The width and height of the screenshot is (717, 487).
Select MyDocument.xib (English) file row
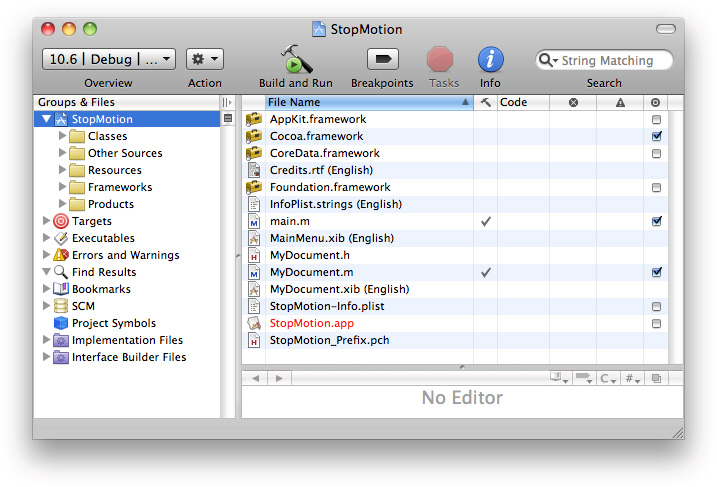[455, 289]
